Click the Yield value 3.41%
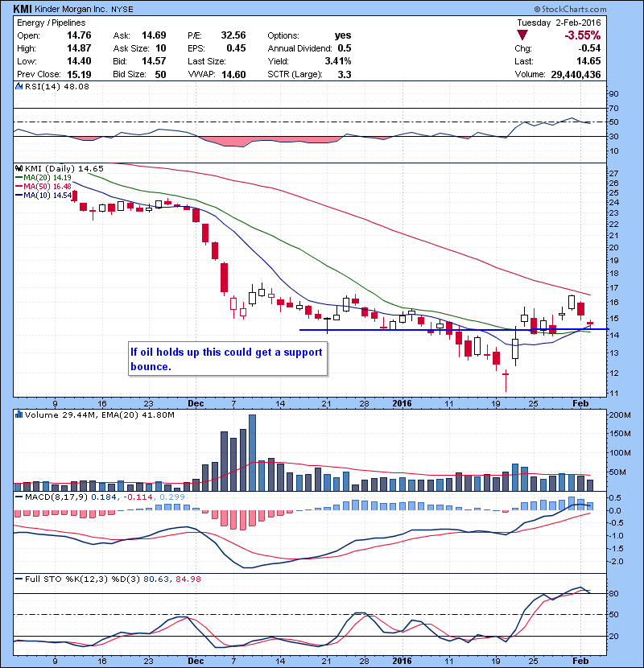The width and height of the screenshot is (644, 668). click(x=338, y=61)
